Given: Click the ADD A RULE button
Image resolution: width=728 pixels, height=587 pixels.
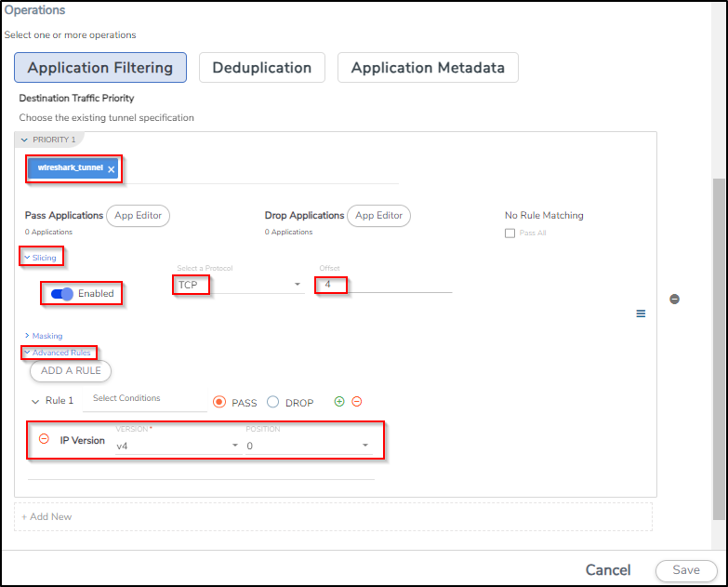Looking at the screenshot, I should coord(71,370).
